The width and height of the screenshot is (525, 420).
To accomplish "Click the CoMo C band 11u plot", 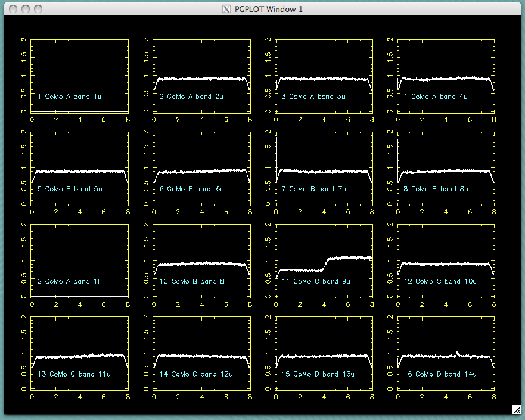I will 80,353.
